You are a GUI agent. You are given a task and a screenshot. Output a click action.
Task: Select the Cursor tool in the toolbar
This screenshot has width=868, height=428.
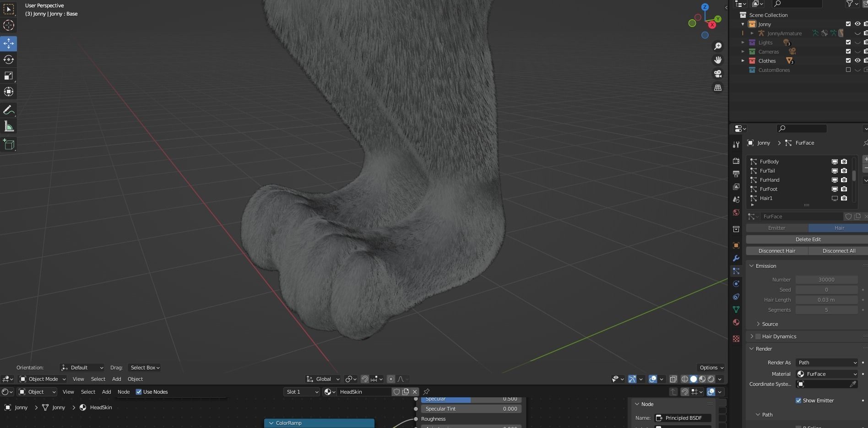click(9, 25)
